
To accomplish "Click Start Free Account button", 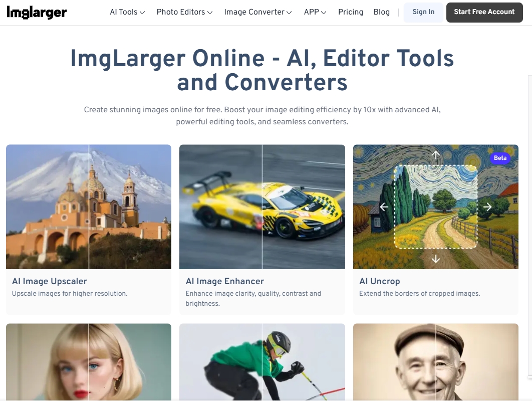I will [x=484, y=12].
